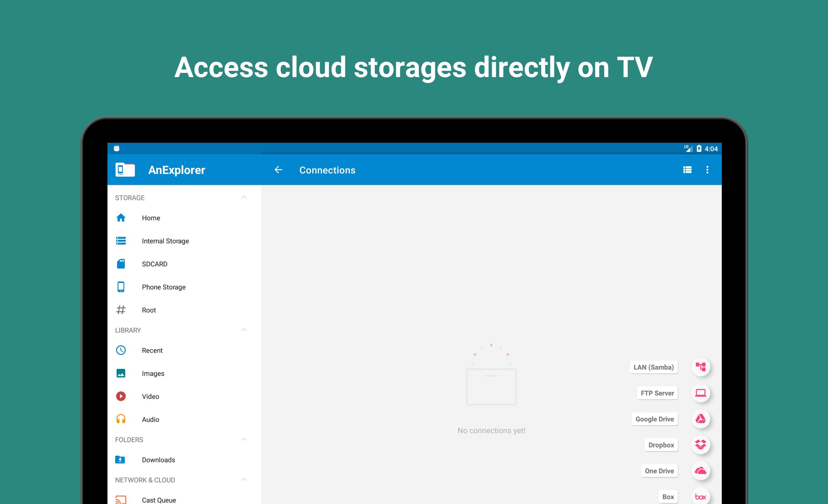Select SDCARD storage
This screenshot has height=504, width=828.
pyautogui.click(x=184, y=264)
